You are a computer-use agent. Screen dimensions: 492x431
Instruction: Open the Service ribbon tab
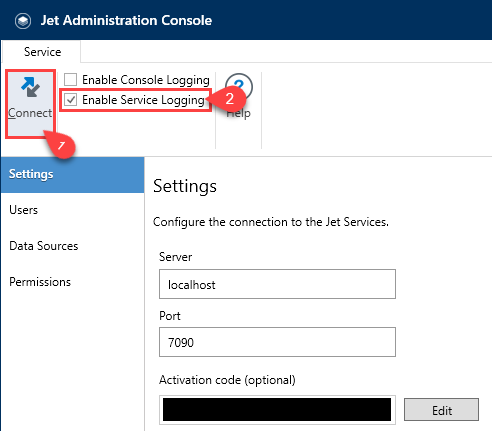click(42, 52)
